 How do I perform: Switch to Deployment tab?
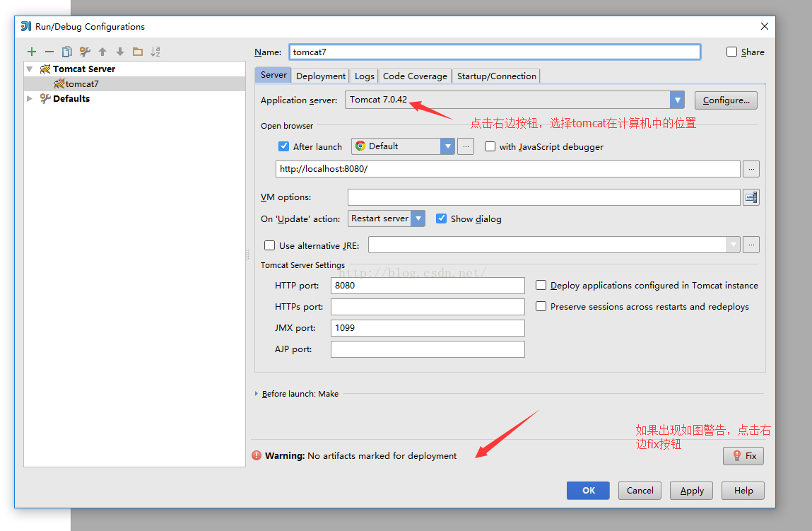click(321, 76)
